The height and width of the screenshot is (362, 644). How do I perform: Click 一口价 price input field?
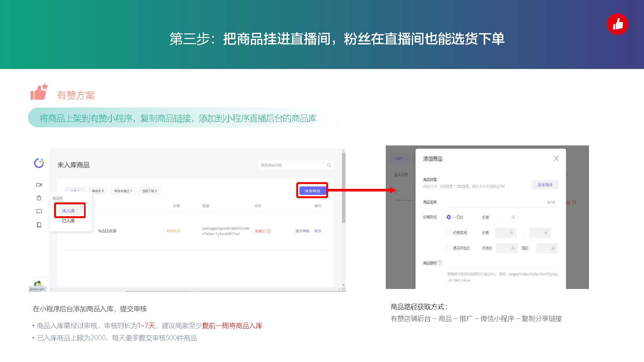click(x=506, y=217)
